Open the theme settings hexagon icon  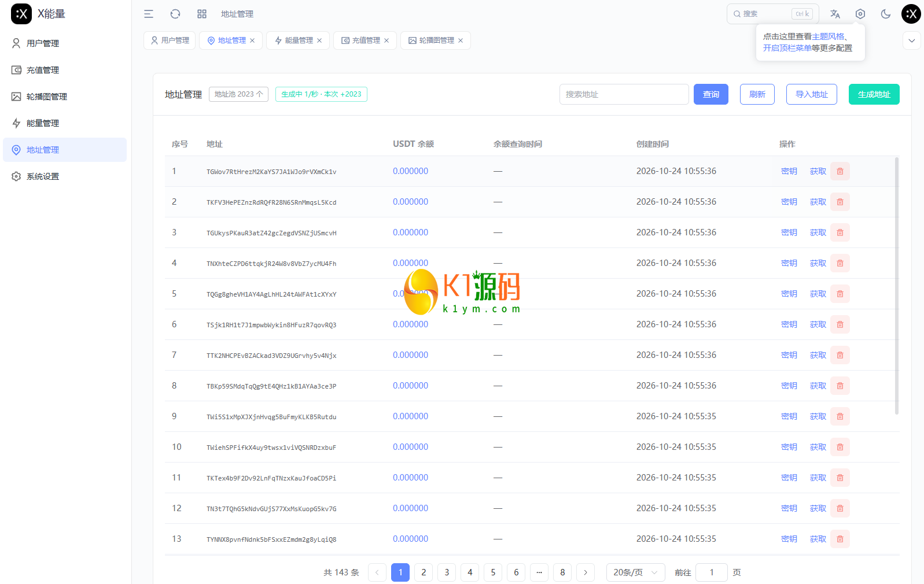(860, 14)
